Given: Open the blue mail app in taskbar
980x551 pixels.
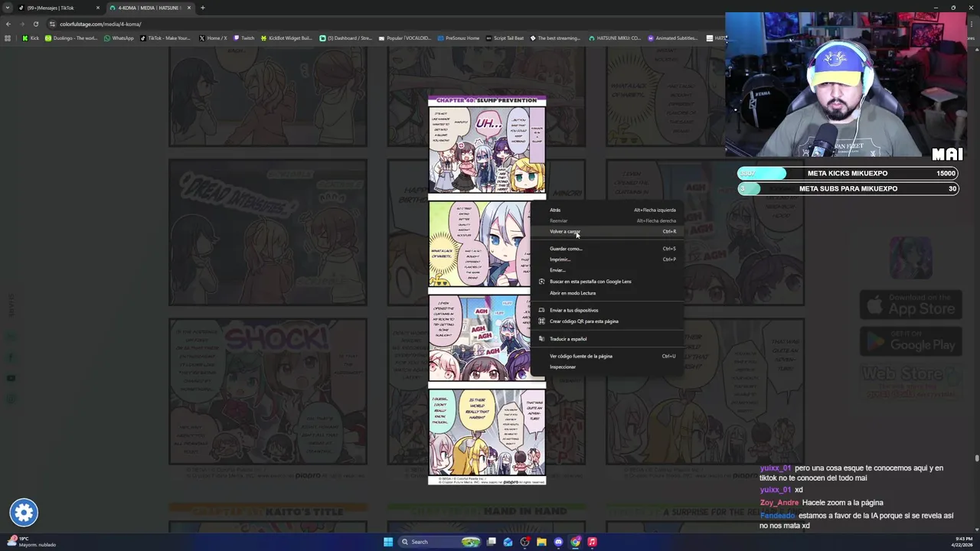Looking at the screenshot, I should (508, 542).
